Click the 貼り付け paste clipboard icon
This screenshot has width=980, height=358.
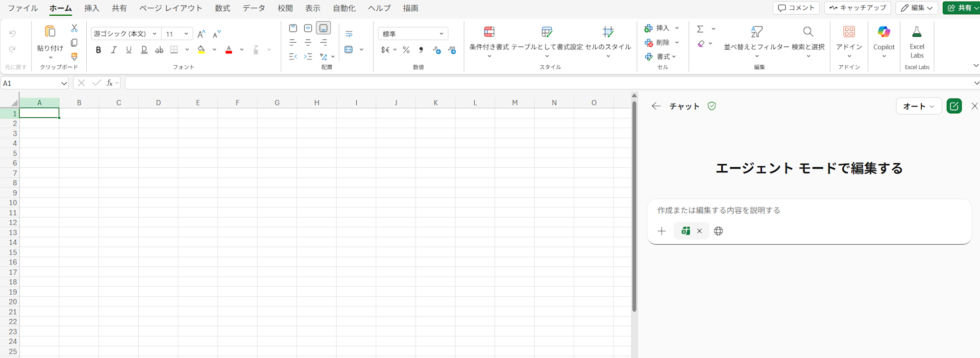[50, 32]
